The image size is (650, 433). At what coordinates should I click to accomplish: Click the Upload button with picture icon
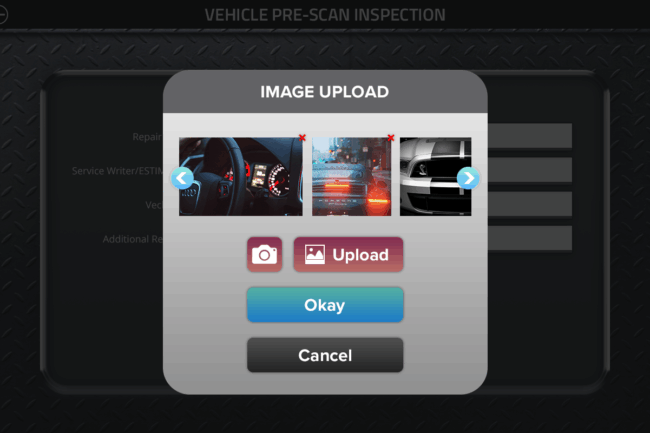click(348, 254)
